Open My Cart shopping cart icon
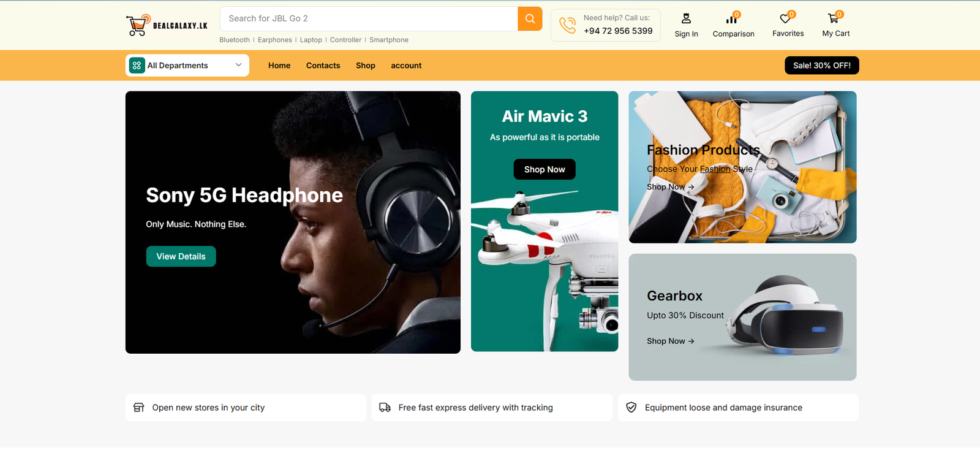Viewport: 980px width, 450px height. coord(834,19)
